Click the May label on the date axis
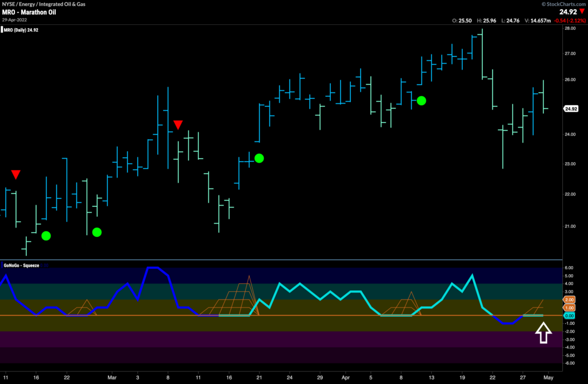 (x=548, y=378)
